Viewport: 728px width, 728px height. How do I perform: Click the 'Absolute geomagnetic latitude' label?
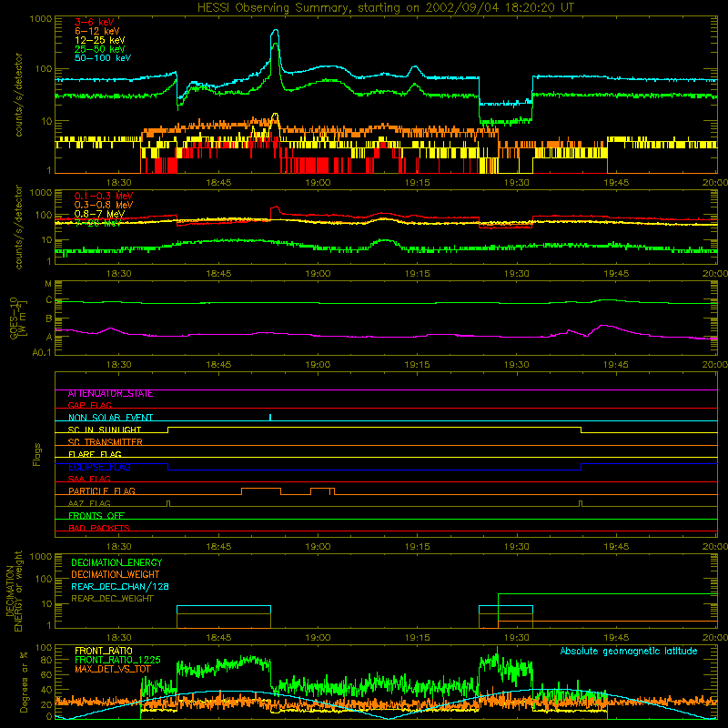point(629,651)
